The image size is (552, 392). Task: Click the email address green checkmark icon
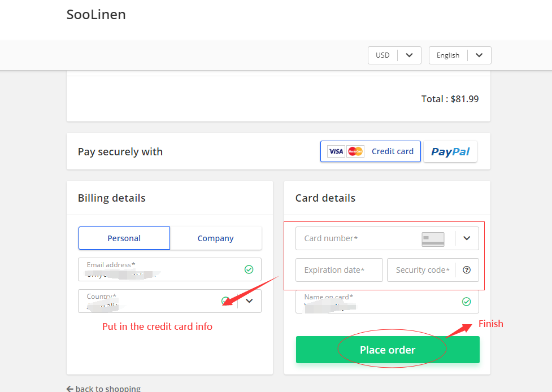(x=249, y=269)
